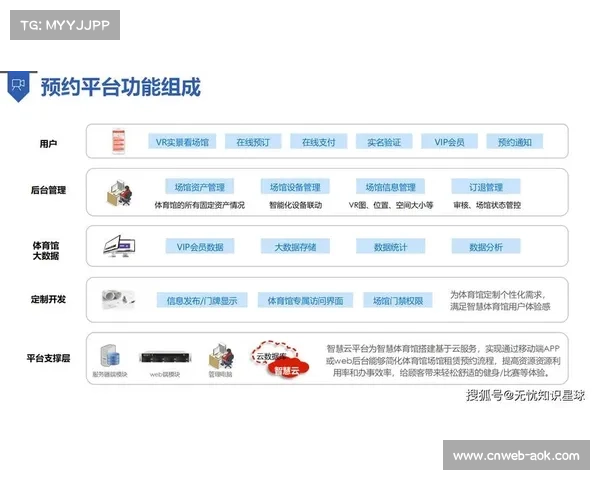600x480 pixels.
Task: Open the www.cnweb-aok.com watermark link
Action: [515, 456]
